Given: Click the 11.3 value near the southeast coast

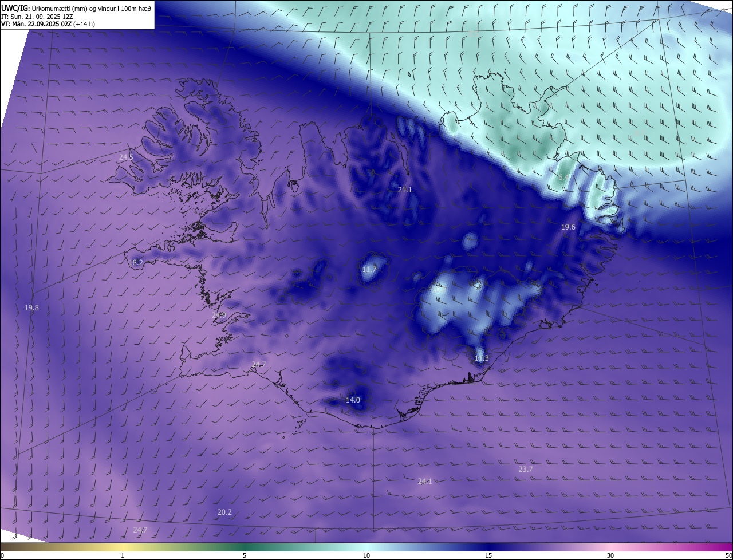Looking at the screenshot, I should pos(482,358).
